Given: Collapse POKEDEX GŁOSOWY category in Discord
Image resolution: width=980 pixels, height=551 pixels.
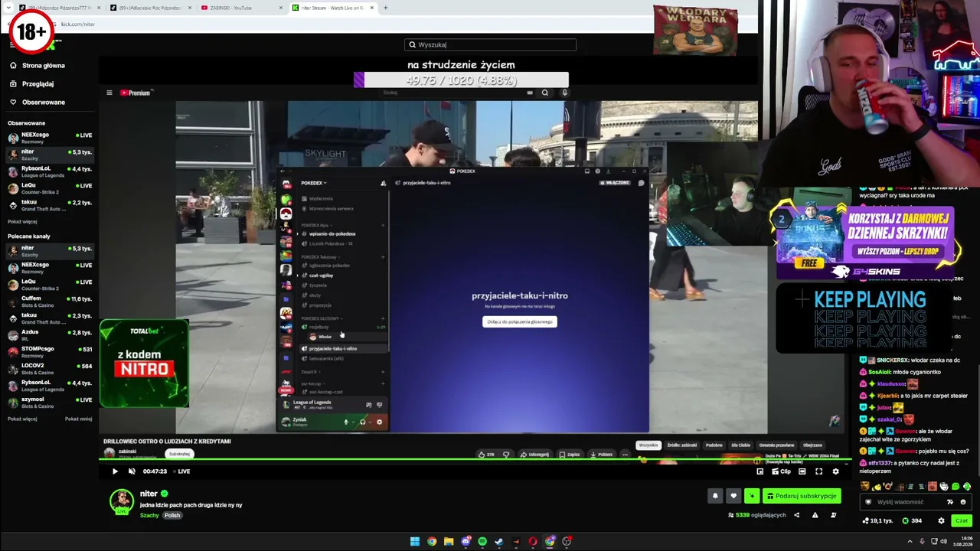Looking at the screenshot, I should tap(322, 318).
